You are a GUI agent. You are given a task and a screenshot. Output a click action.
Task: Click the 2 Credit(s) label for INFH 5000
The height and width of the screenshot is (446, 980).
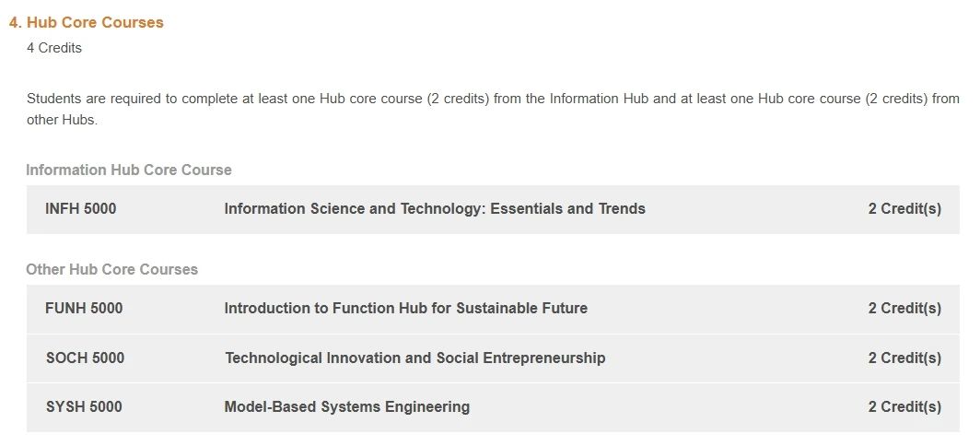904,209
